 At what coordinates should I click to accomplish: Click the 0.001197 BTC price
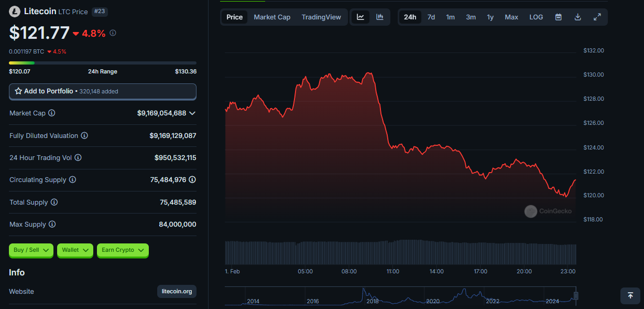click(27, 51)
